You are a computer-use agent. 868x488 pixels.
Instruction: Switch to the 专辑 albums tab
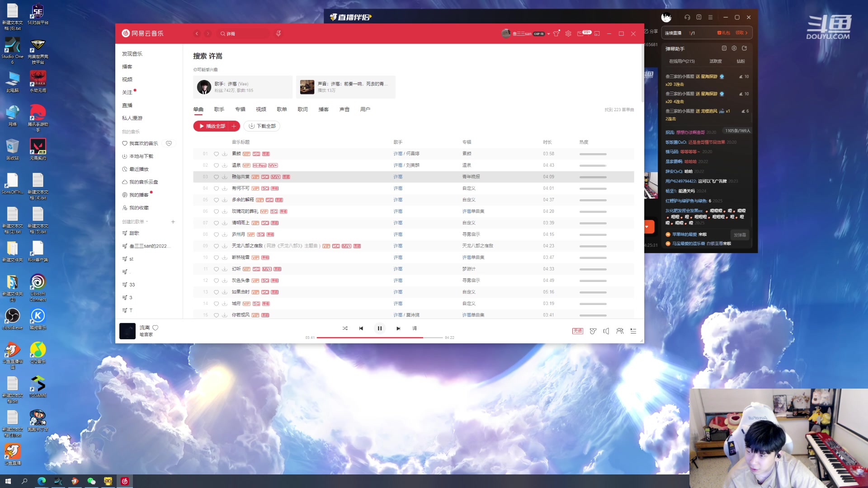coord(240,109)
